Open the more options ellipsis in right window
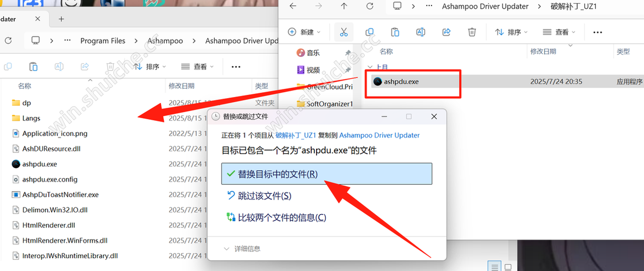Screen dimensions: 644x271 [x=597, y=31]
